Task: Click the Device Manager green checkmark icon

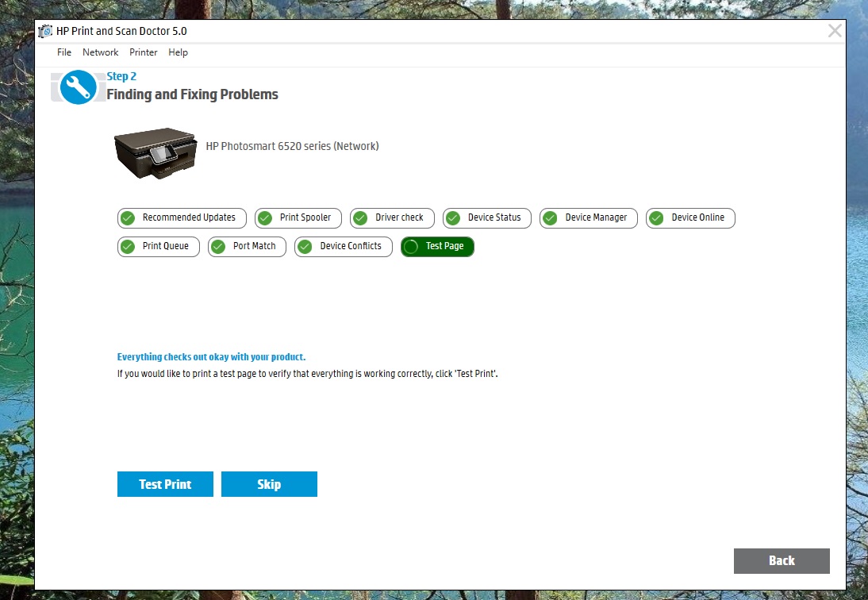Action: click(551, 218)
